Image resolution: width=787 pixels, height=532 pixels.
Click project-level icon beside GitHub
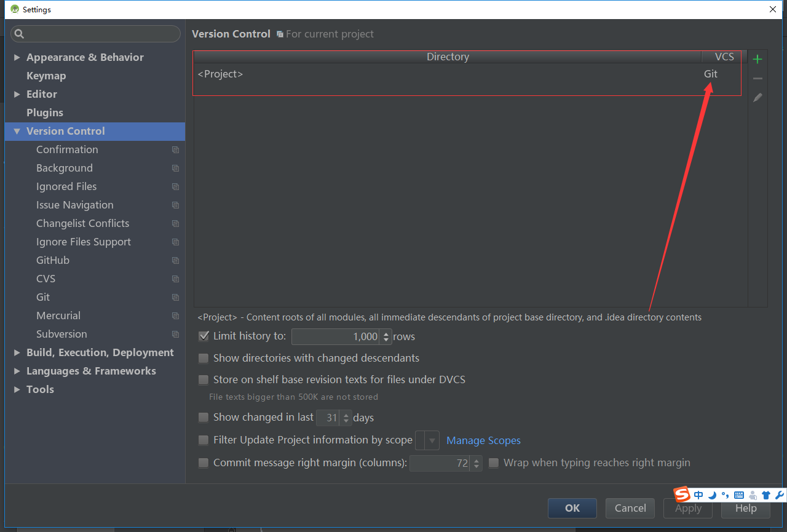[175, 260]
